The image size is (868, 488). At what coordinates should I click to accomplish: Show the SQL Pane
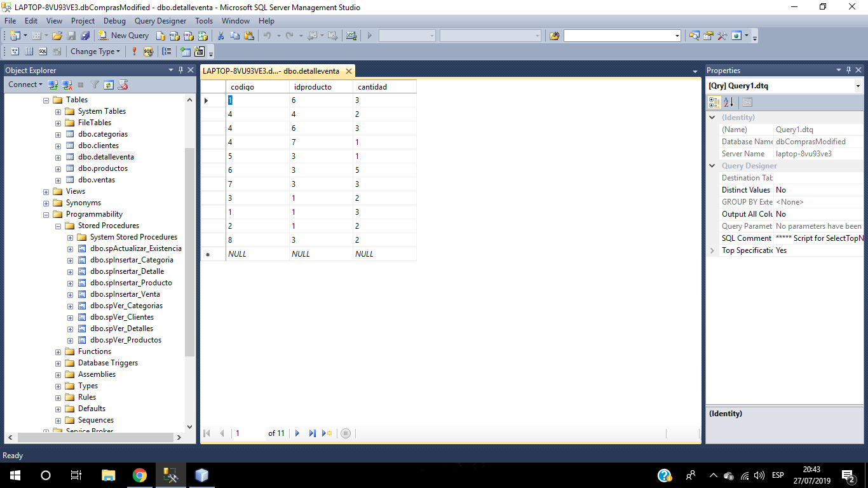pyautogui.click(x=43, y=51)
